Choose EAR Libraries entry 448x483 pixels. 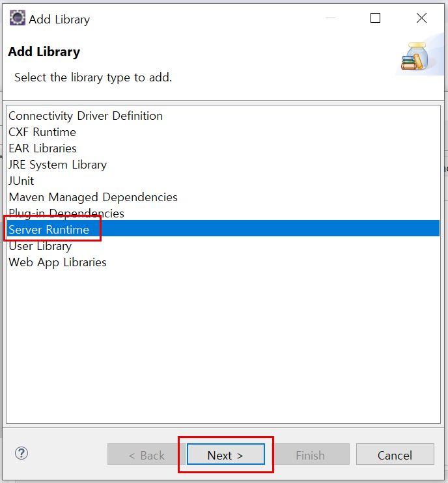click(x=42, y=148)
